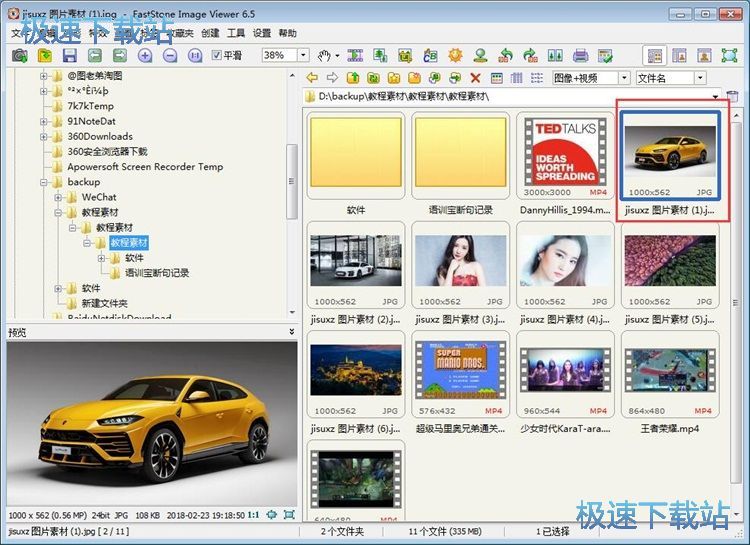This screenshot has height=545, width=750.
Task: Collapse the 预览 preview panel chevron
Action: point(292,331)
